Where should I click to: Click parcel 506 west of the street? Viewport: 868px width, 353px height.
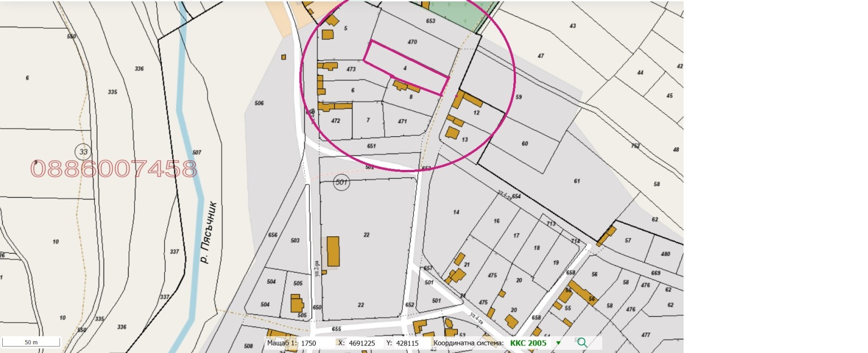259,103
